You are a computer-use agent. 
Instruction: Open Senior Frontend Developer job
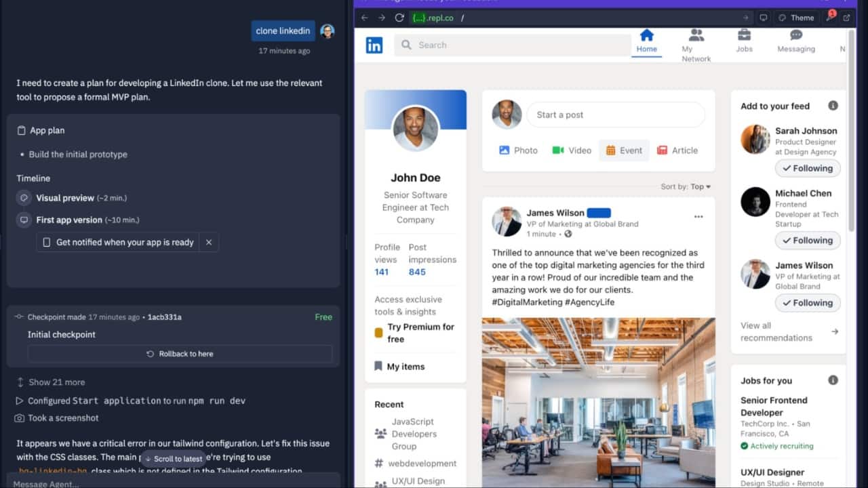774,406
